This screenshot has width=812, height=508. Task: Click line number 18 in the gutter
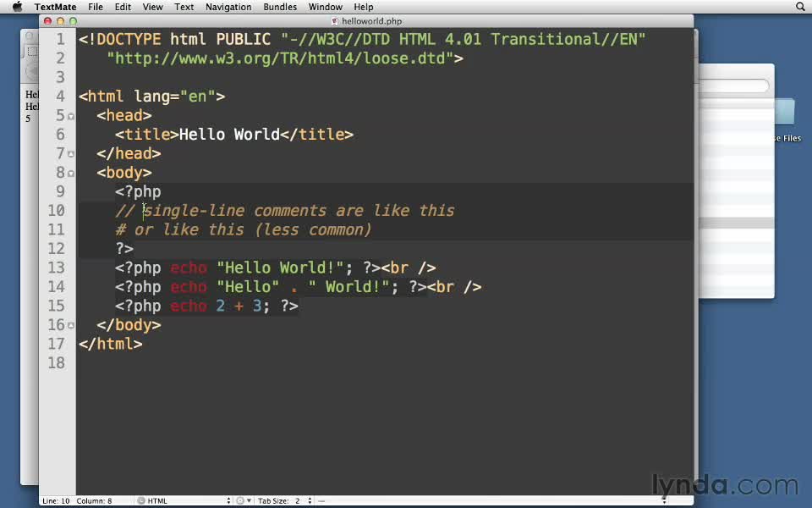[x=56, y=363]
